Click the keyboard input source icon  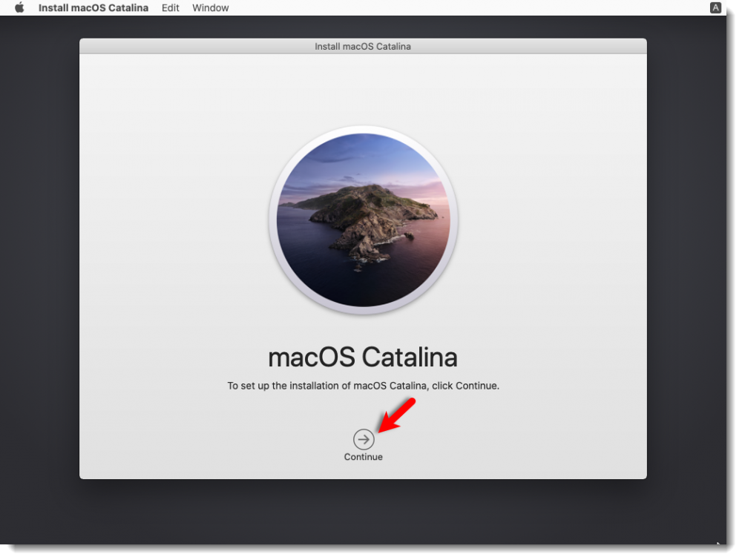tap(715, 7)
